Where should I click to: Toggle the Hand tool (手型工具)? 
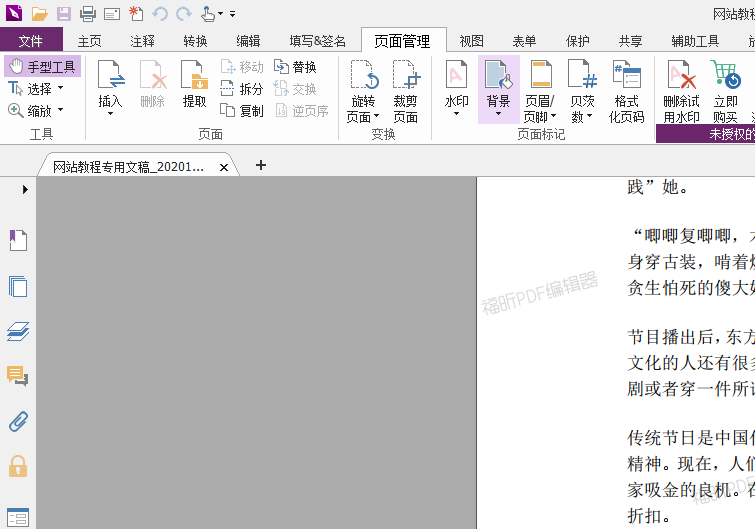(42, 66)
